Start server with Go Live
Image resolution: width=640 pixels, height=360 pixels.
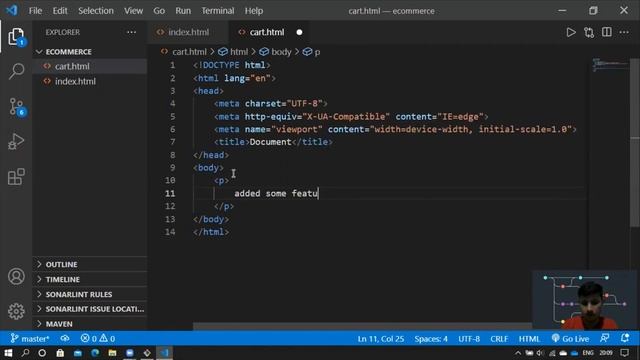[x=570, y=339]
